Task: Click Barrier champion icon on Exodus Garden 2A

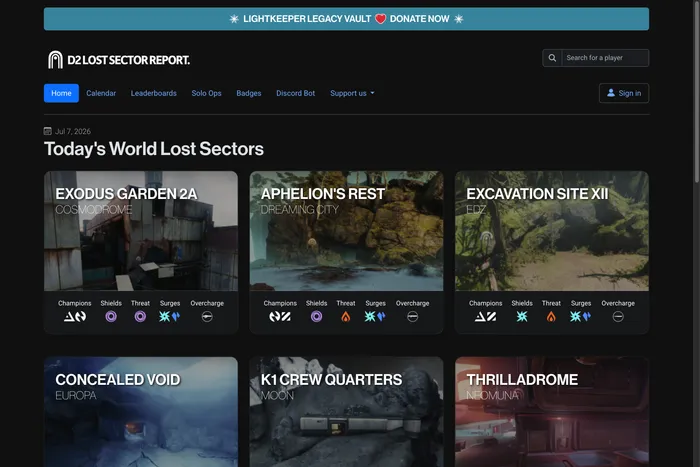Action: (69, 317)
